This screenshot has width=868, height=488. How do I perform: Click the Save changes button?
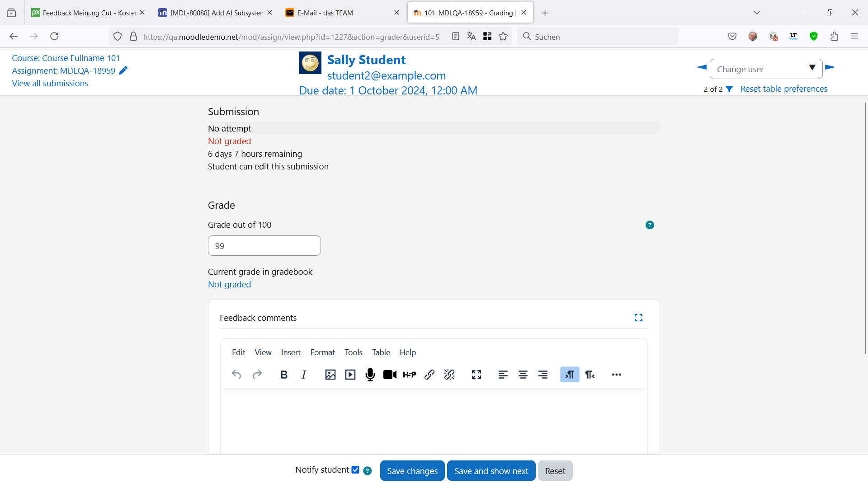pyautogui.click(x=412, y=471)
